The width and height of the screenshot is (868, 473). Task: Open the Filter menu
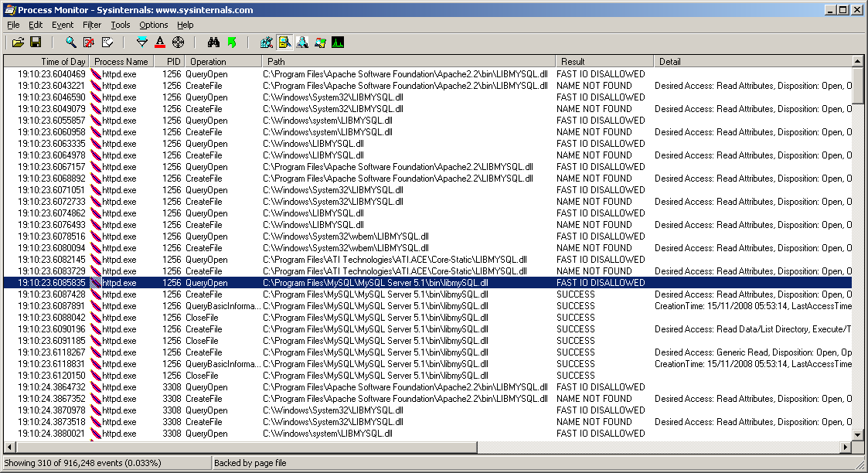point(92,25)
